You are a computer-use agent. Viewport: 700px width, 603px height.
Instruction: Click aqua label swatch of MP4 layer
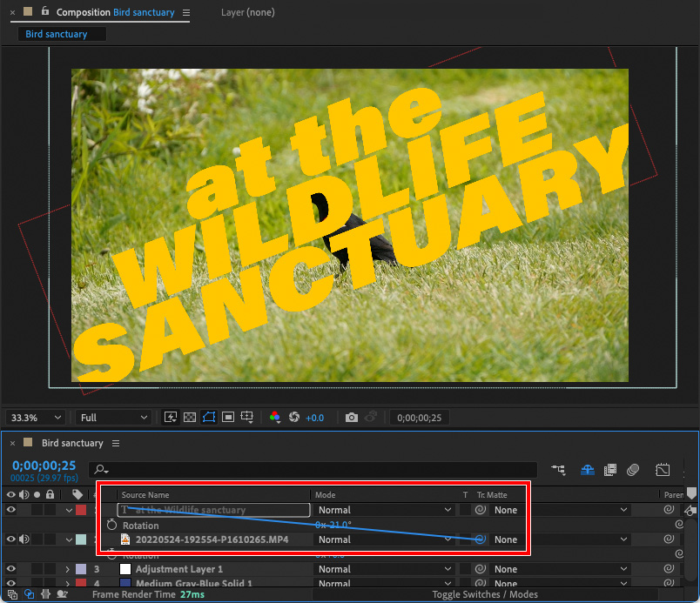click(81, 539)
